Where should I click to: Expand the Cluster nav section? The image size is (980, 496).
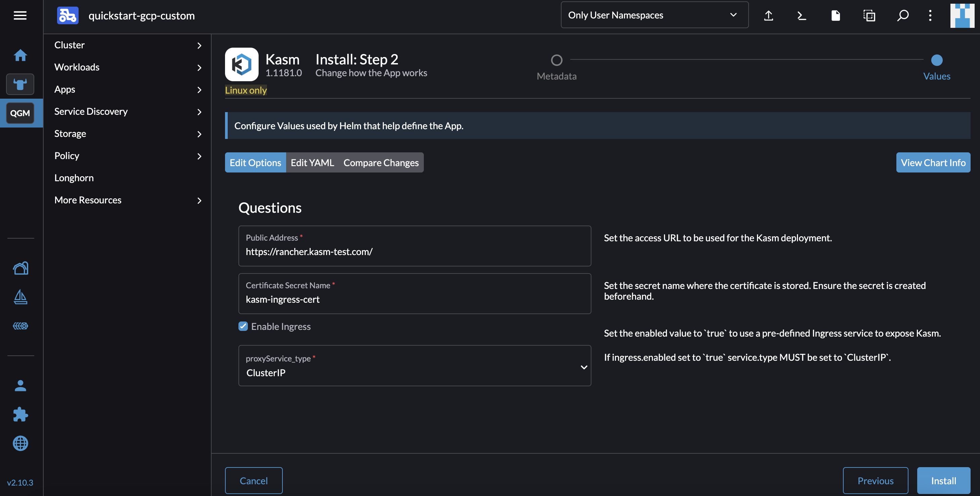click(x=127, y=45)
